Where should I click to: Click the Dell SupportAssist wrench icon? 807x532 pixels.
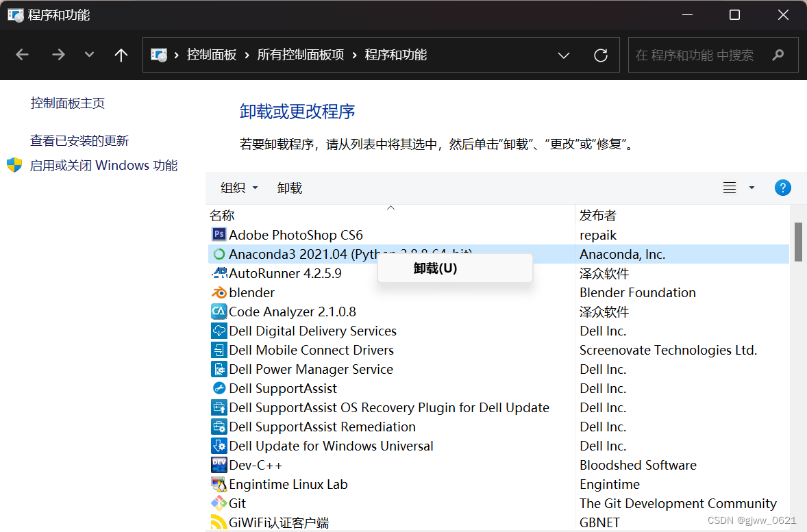point(219,388)
